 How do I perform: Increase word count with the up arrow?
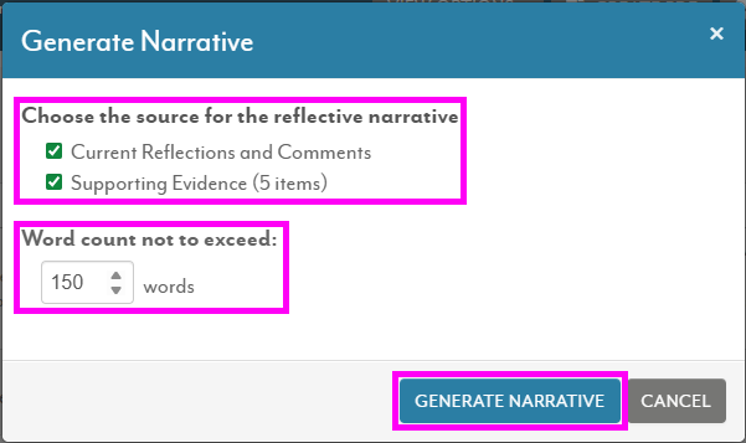click(116, 275)
